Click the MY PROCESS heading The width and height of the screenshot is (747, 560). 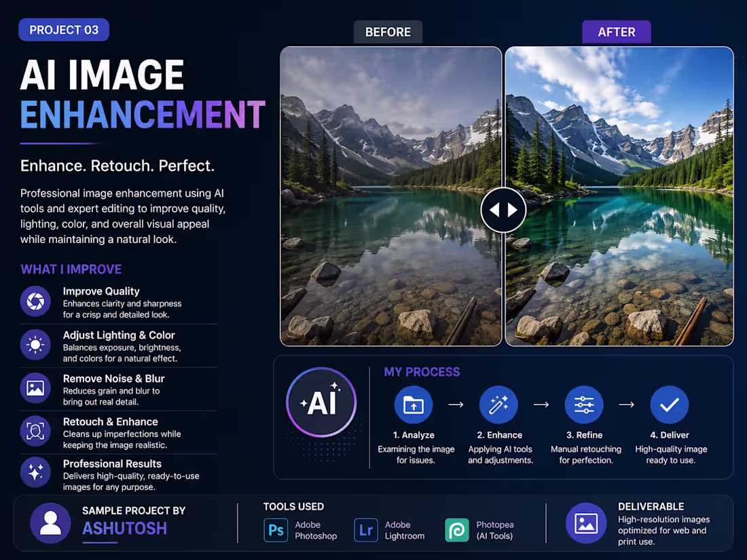422,372
